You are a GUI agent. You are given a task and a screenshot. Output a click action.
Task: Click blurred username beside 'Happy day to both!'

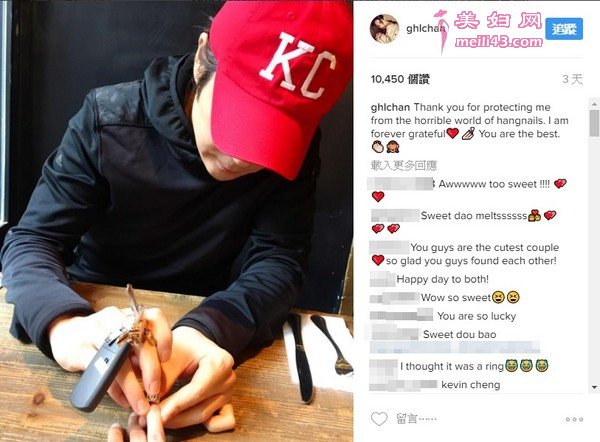click(382, 279)
